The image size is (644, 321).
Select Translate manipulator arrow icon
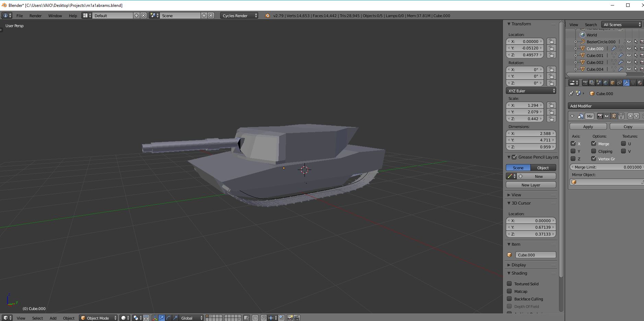click(162, 318)
